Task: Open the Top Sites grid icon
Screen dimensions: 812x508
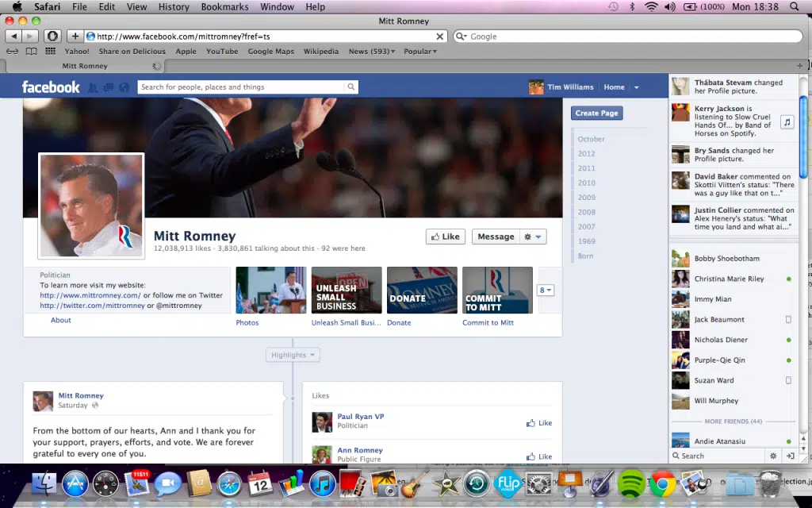Action: coord(50,51)
